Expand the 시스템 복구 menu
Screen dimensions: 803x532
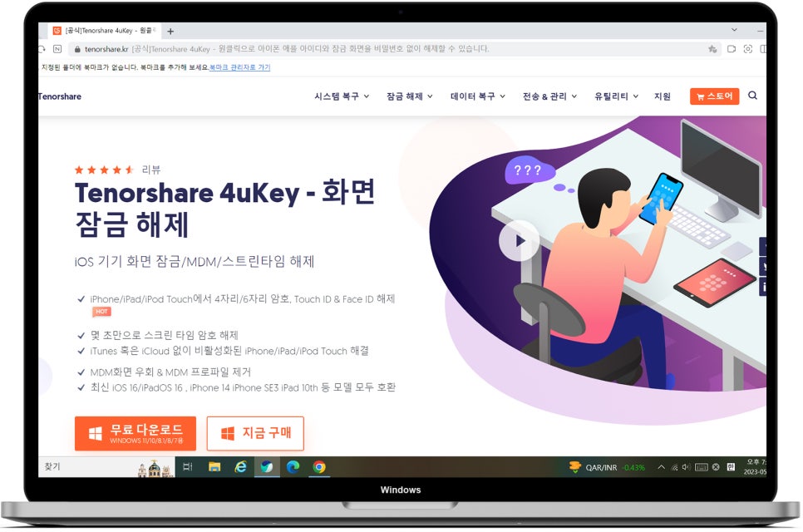point(342,96)
